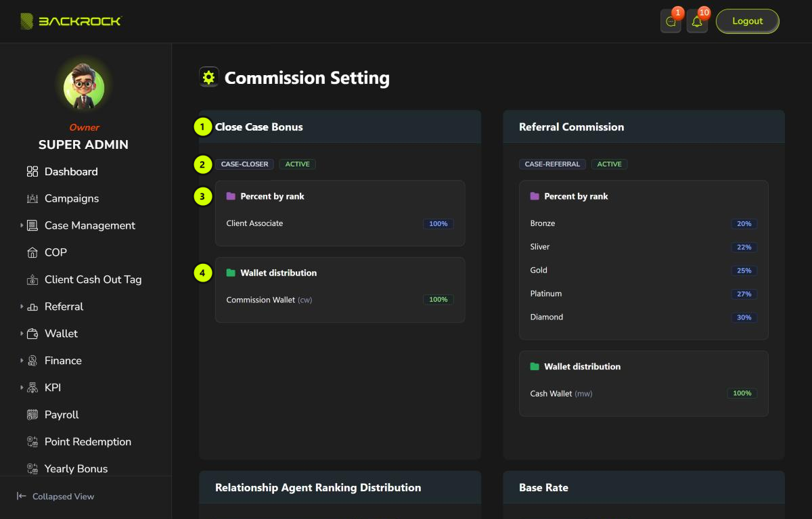This screenshot has height=519, width=812.
Task: Log out using the Logout button
Action: tap(748, 21)
